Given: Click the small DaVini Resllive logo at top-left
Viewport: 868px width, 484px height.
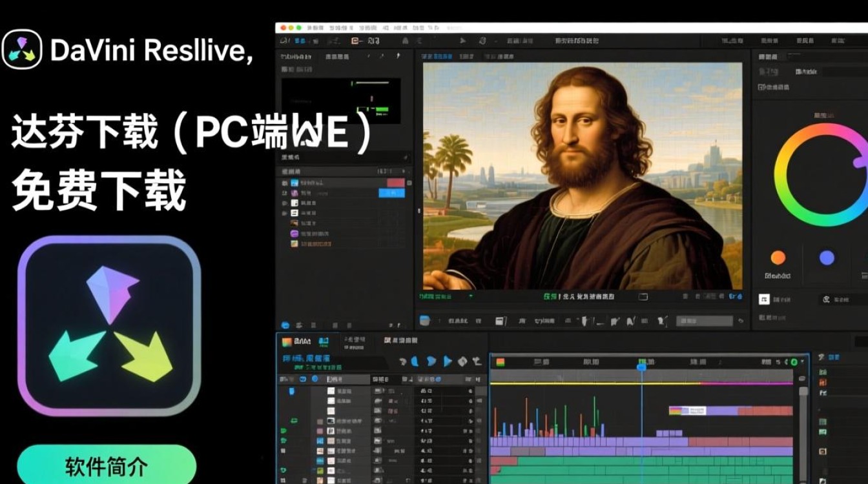Looking at the screenshot, I should tap(22, 50).
